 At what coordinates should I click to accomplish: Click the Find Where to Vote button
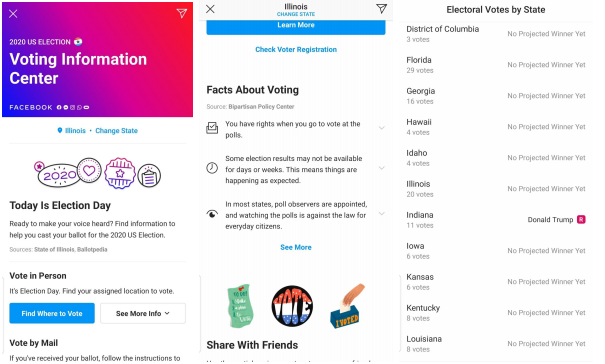(x=52, y=313)
